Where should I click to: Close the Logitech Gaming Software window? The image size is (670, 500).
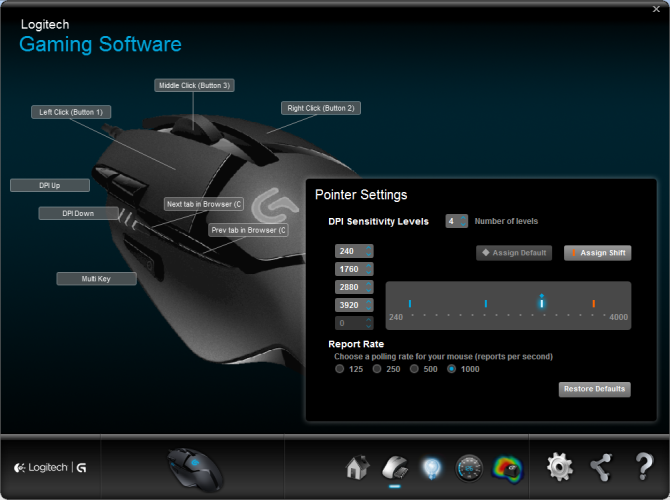pos(656,9)
